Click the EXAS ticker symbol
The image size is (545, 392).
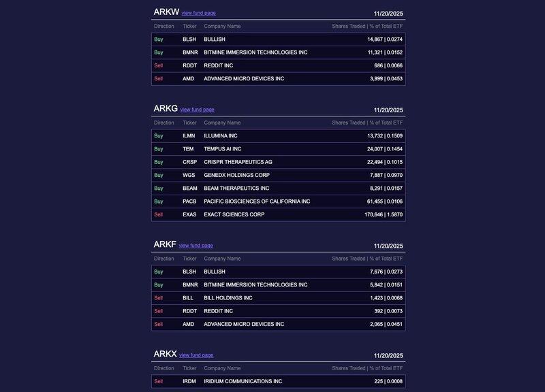(x=189, y=214)
